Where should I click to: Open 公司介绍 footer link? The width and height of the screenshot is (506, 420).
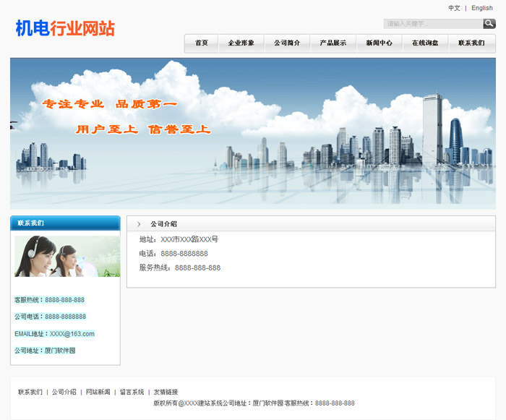pyautogui.click(x=64, y=392)
